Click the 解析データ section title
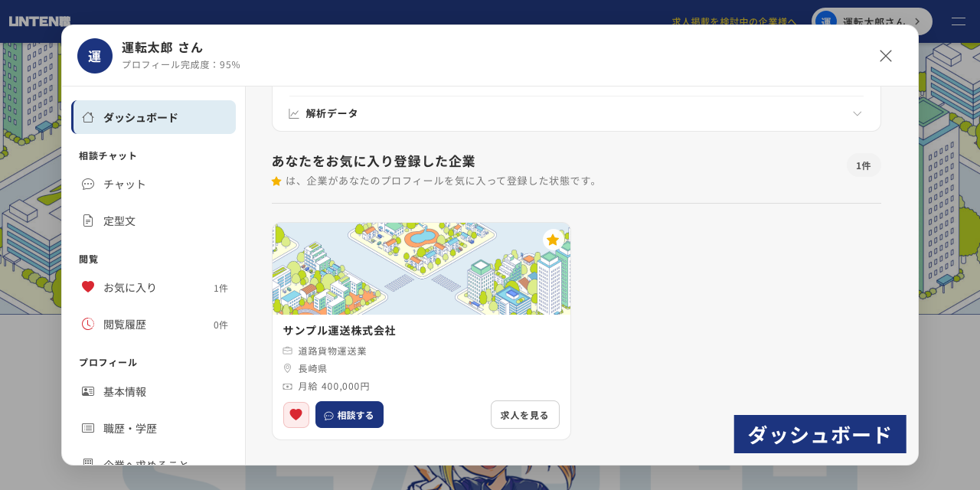The width and height of the screenshot is (980, 490). pos(332,113)
